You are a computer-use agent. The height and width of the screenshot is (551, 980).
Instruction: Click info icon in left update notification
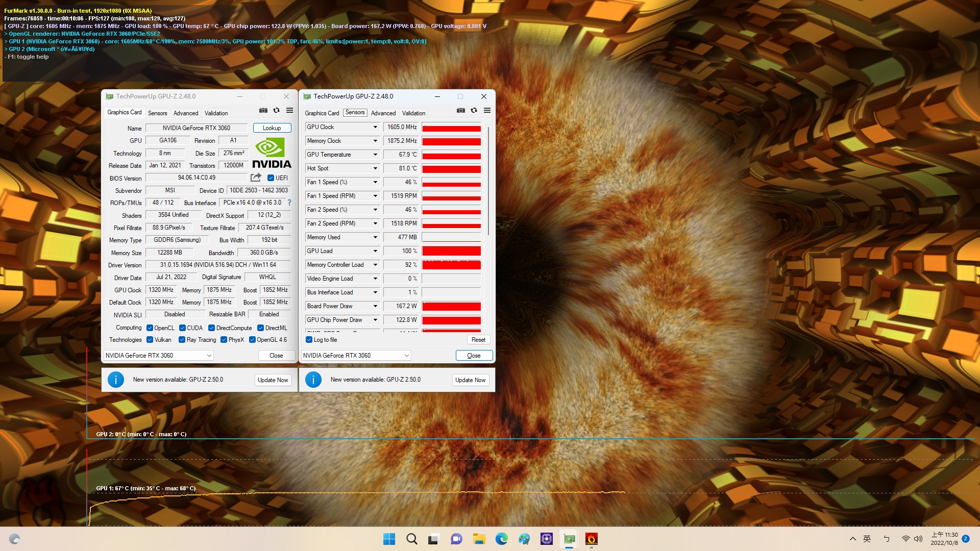pyautogui.click(x=116, y=380)
